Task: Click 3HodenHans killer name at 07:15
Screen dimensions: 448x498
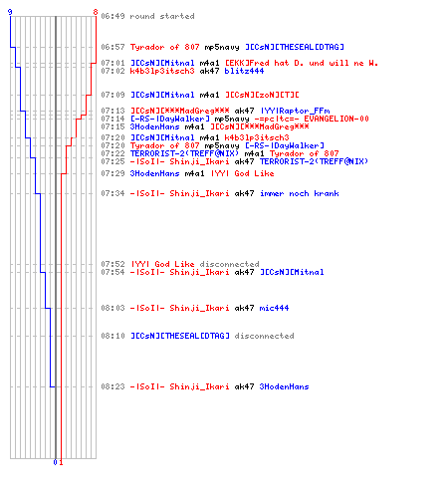Action: coord(154,126)
